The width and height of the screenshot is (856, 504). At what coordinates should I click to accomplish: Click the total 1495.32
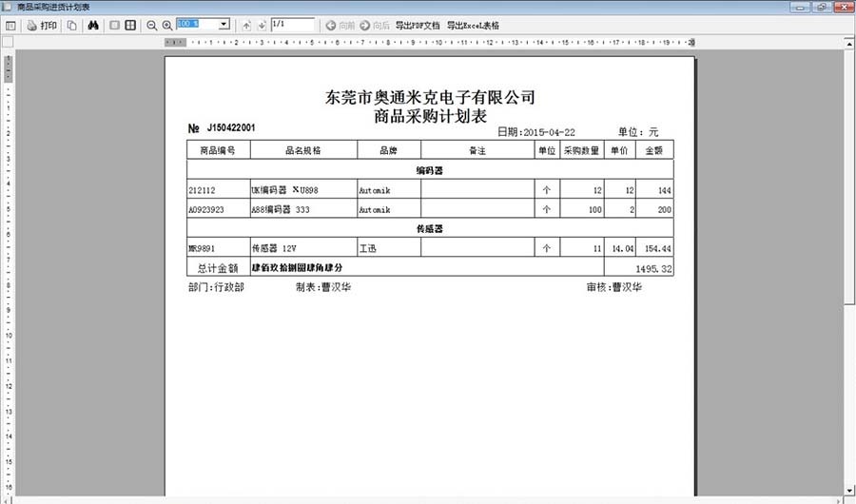pos(653,269)
